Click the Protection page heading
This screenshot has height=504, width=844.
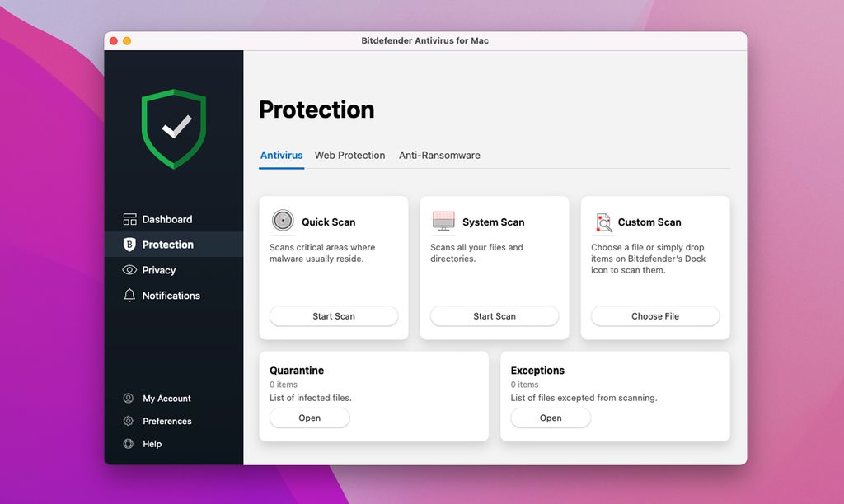pos(316,110)
